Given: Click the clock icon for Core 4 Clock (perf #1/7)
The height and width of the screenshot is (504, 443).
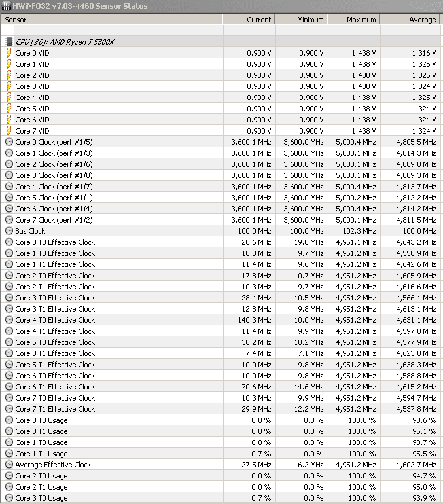Looking at the screenshot, I should pos(9,187).
